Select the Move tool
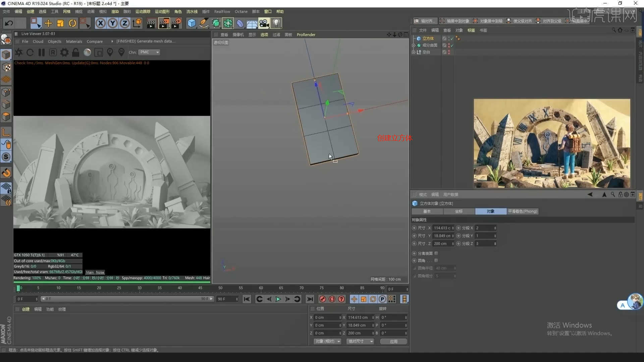This screenshot has height=362, width=644. (x=48, y=23)
